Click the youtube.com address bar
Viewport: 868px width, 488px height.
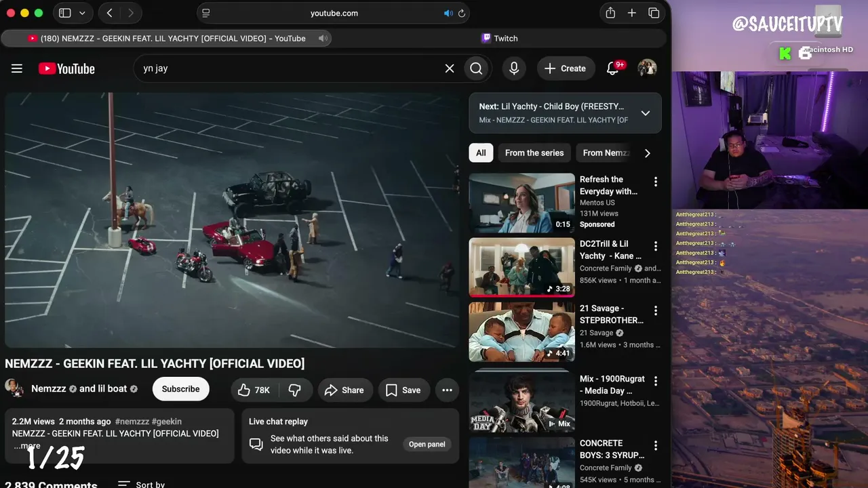tap(334, 13)
